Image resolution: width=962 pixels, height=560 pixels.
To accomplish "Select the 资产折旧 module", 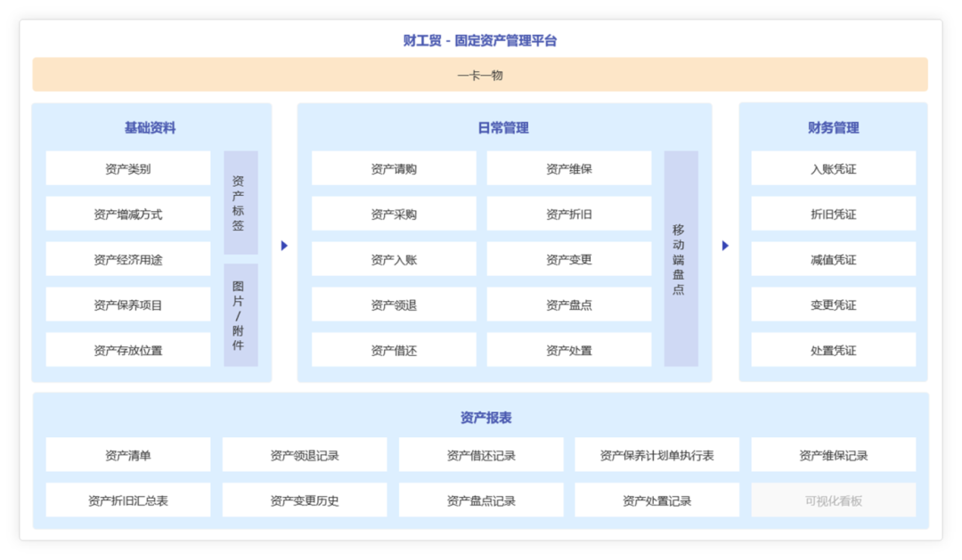I will click(567, 214).
